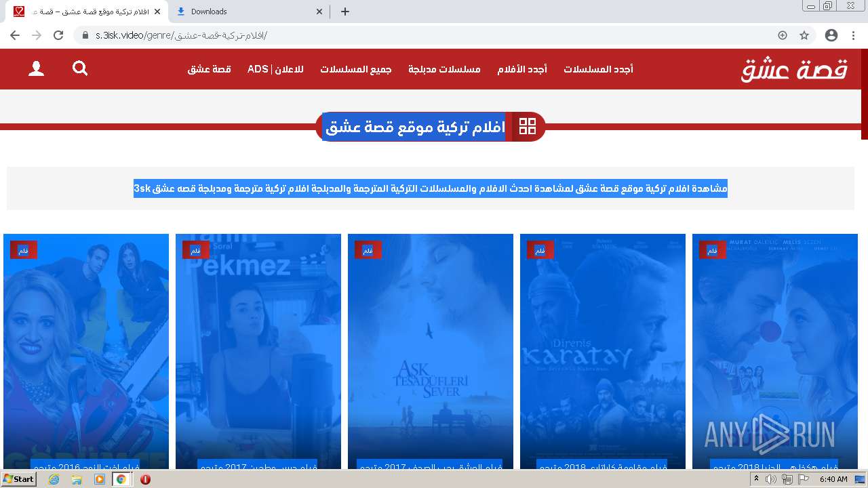
Task: Open a new browser tab
Action: tap(344, 12)
